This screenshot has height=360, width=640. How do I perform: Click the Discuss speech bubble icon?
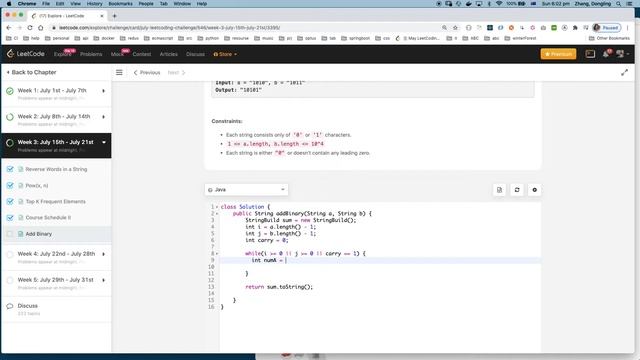10,306
